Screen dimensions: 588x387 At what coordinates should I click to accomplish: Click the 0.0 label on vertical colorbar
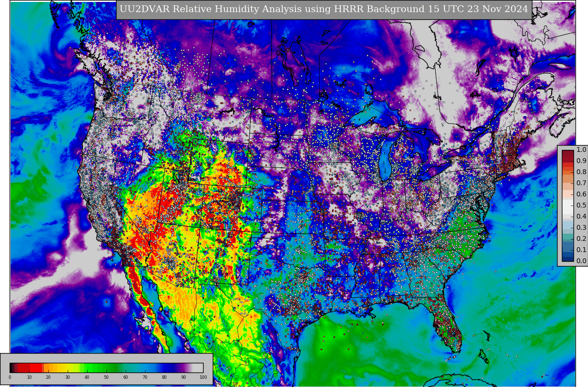(x=581, y=261)
